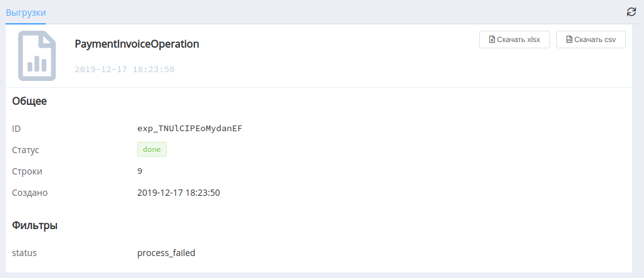Viewport: 644px width, 278px height.
Task: Download export via Скачать xlsx button
Action: [x=514, y=40]
